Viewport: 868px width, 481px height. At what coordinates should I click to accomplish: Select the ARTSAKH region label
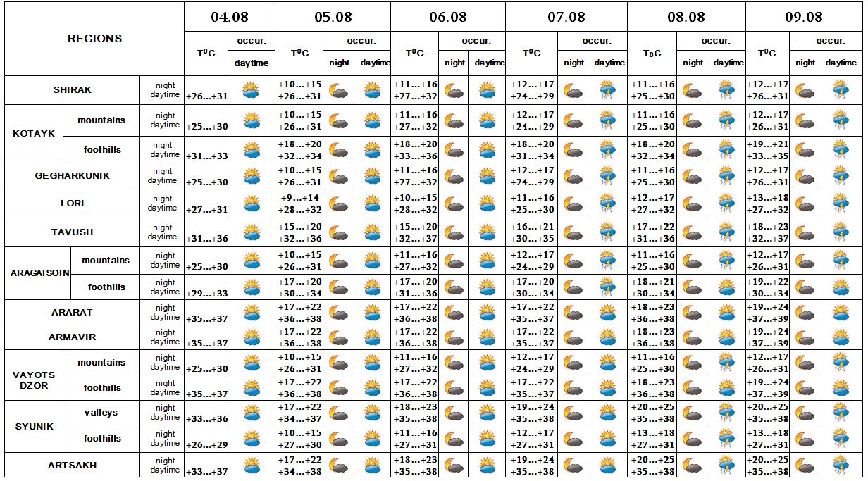click(x=73, y=466)
